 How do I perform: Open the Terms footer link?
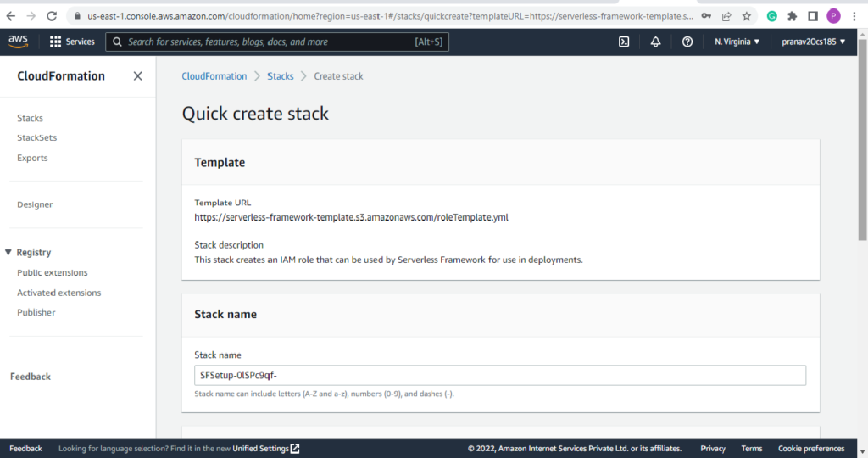coord(751,449)
